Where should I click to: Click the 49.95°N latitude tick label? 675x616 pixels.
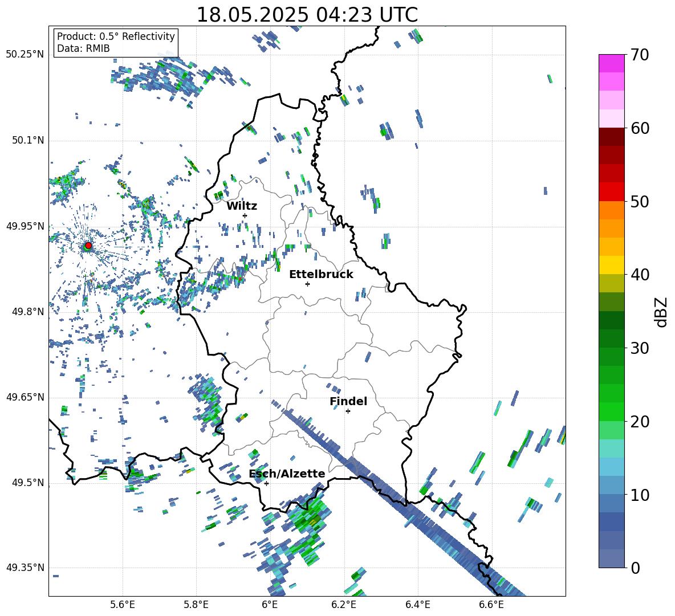(x=25, y=226)
